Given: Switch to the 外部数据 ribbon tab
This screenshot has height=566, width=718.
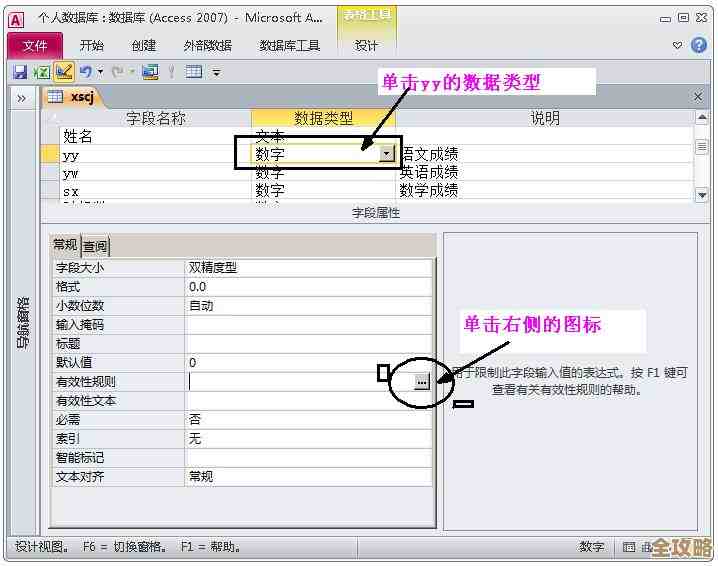Looking at the screenshot, I should (208, 45).
